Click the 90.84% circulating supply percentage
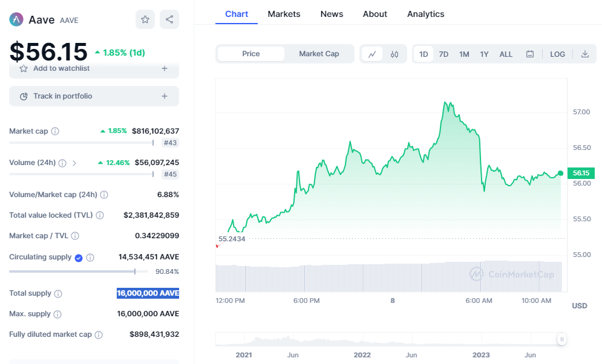 167,271
